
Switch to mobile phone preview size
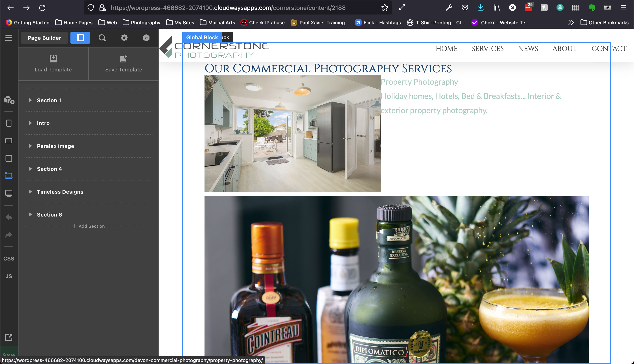tap(9, 123)
